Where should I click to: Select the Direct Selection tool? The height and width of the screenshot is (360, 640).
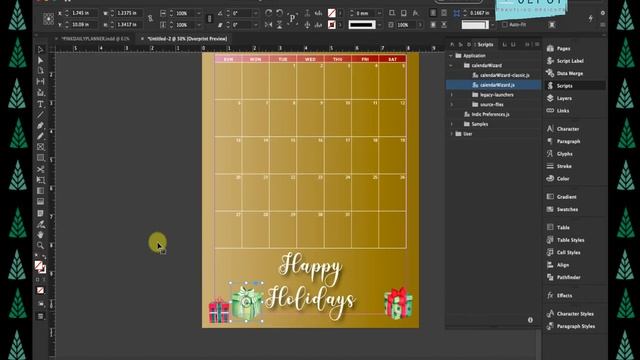[x=40, y=60]
